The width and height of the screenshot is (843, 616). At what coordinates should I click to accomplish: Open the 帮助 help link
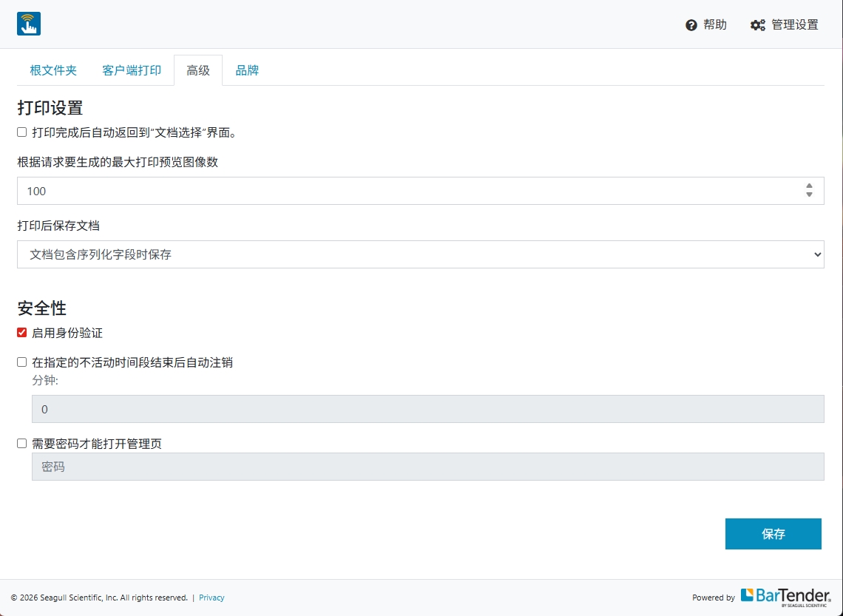pyautogui.click(x=706, y=24)
